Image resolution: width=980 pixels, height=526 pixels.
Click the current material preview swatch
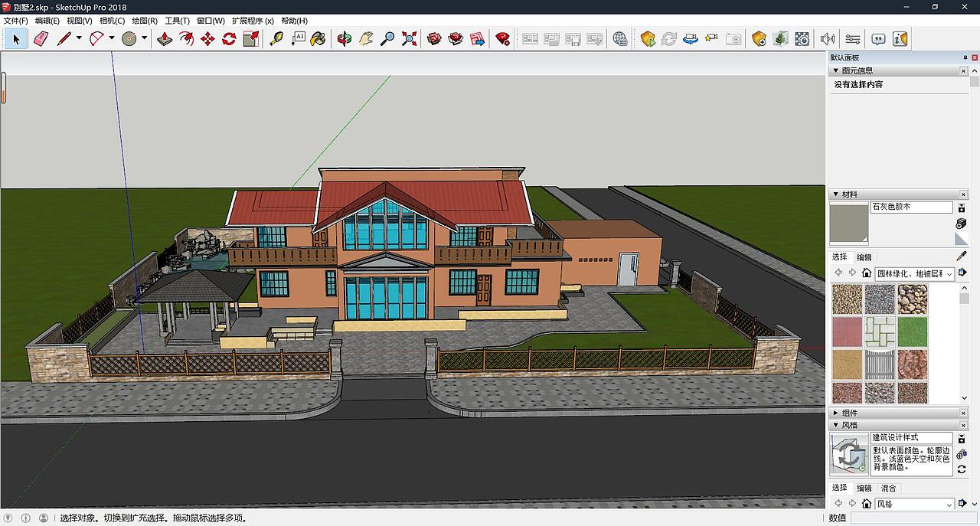[849, 224]
